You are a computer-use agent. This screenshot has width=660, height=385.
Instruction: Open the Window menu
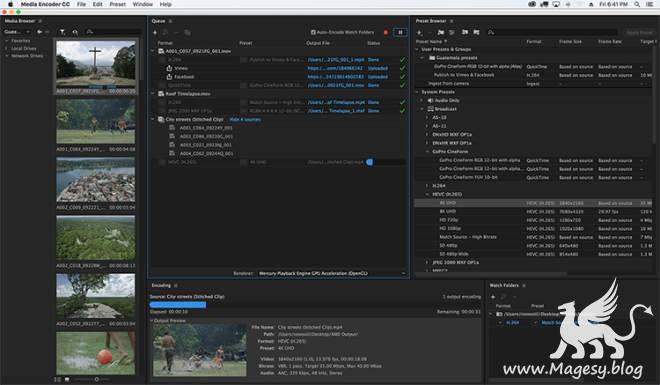[143, 4]
